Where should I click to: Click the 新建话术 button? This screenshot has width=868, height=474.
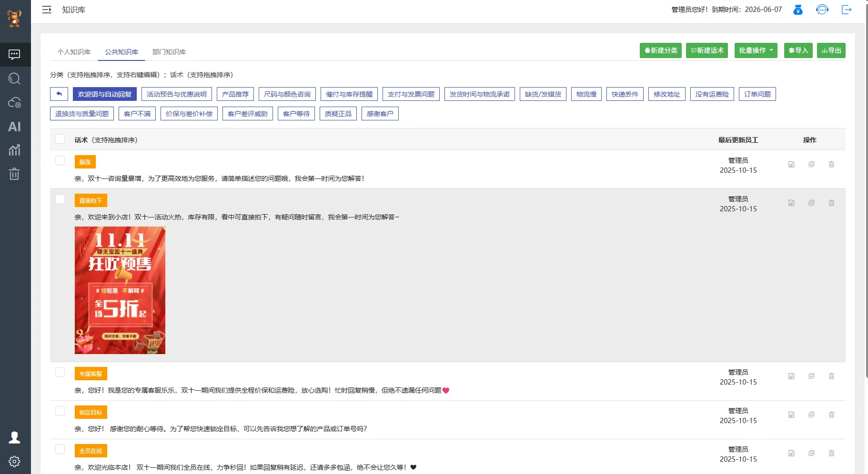click(x=707, y=50)
